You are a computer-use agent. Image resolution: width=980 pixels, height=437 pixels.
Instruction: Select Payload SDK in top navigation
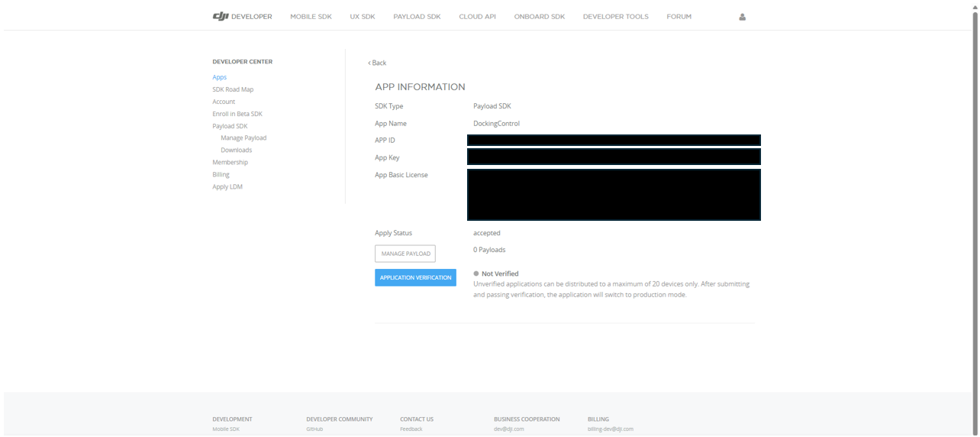(417, 17)
